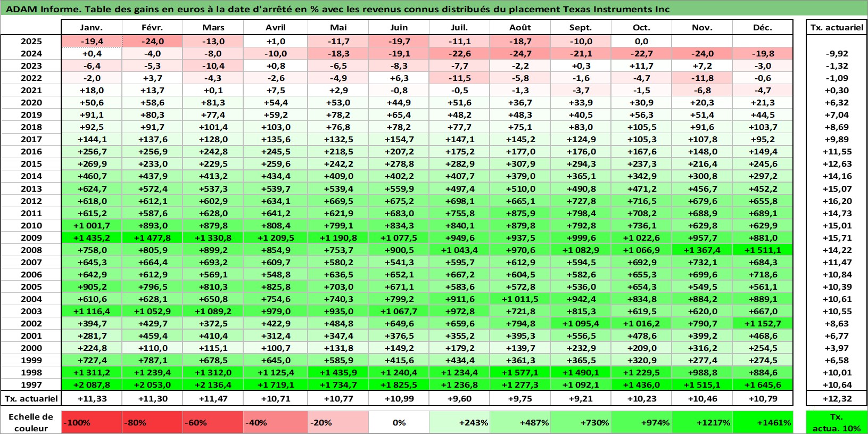Select the -100% red color scale swatch

92,422
